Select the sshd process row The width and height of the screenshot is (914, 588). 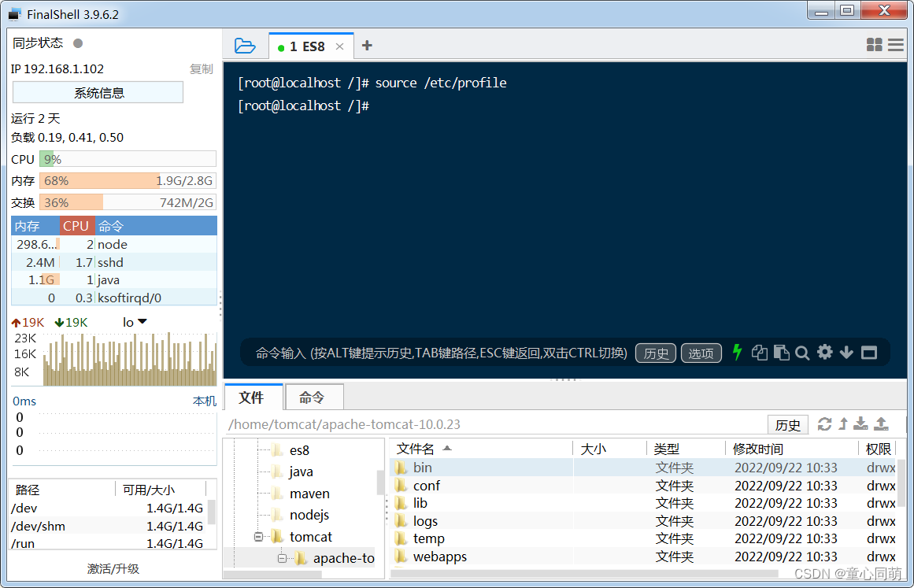(x=114, y=262)
